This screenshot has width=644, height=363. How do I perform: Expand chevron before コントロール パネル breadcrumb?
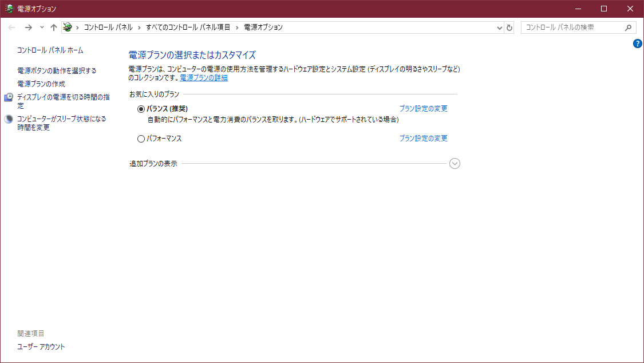coord(77,27)
